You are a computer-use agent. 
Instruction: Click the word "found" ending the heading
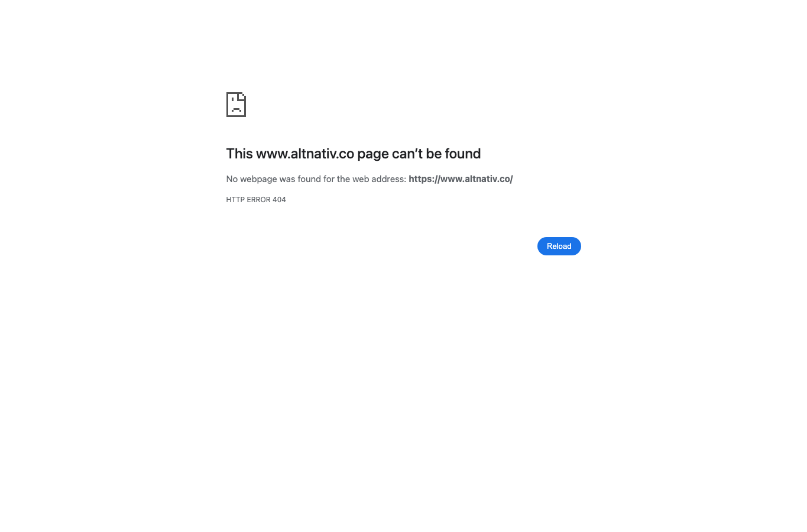click(x=463, y=154)
